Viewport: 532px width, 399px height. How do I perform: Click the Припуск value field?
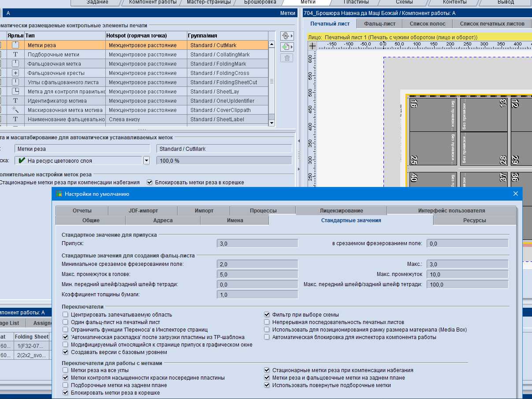(x=257, y=243)
